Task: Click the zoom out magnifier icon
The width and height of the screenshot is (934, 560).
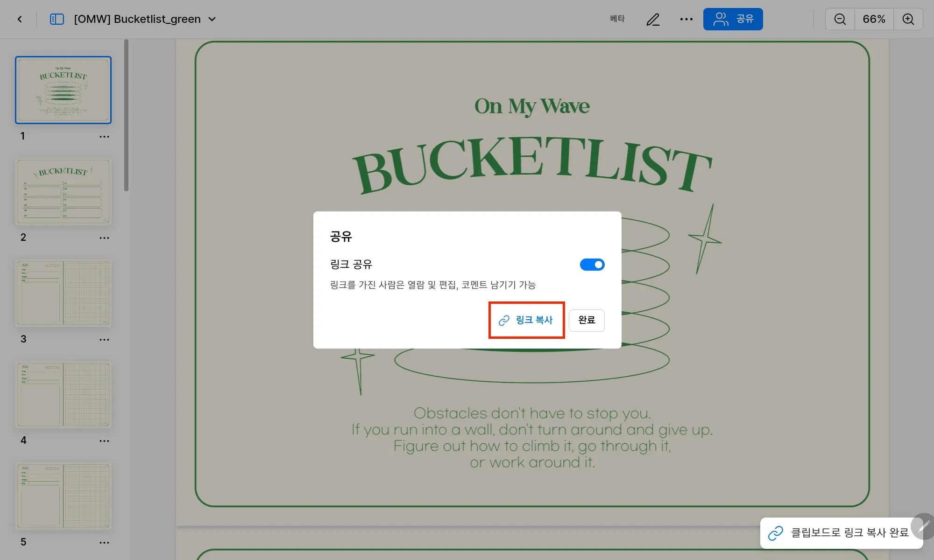Action: 840,19
